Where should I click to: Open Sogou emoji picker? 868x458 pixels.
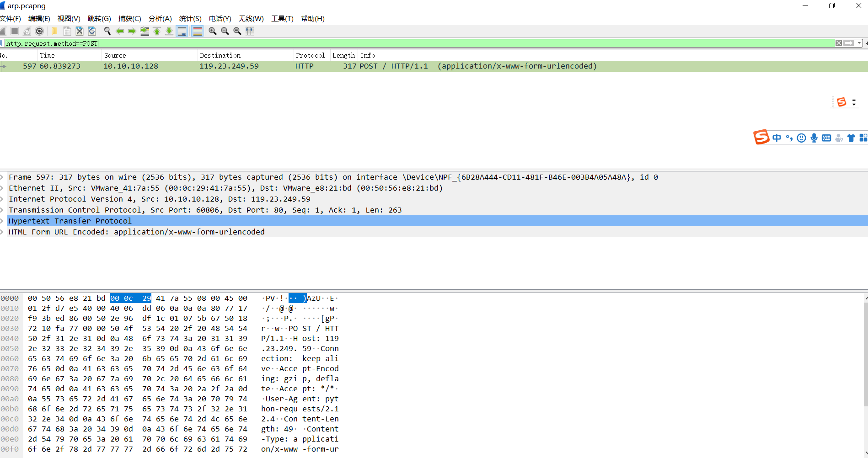pyautogui.click(x=801, y=138)
